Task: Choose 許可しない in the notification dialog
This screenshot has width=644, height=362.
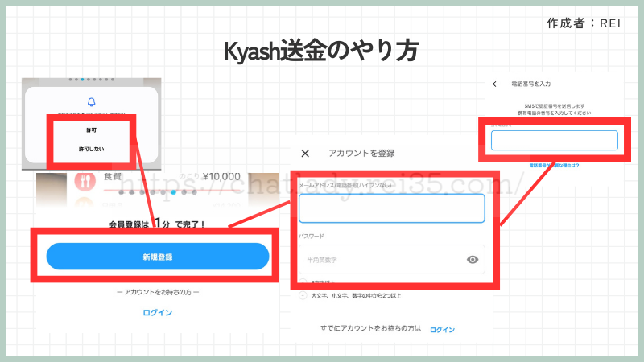Action: (x=91, y=149)
